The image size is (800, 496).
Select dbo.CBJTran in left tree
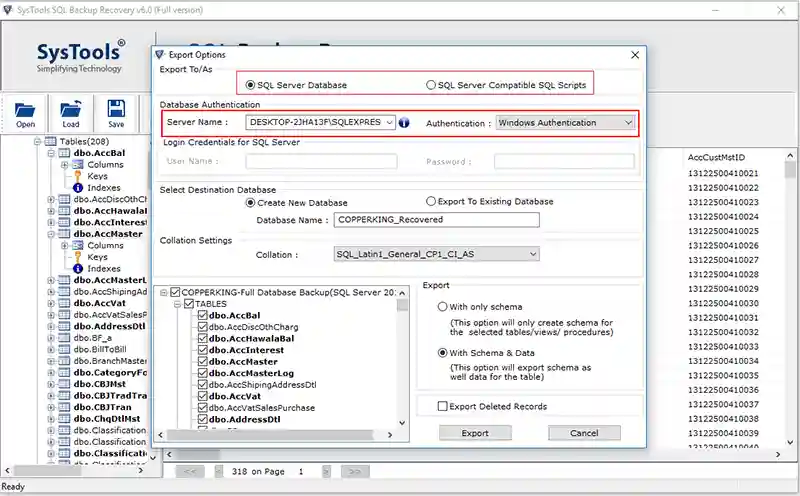pos(103,407)
